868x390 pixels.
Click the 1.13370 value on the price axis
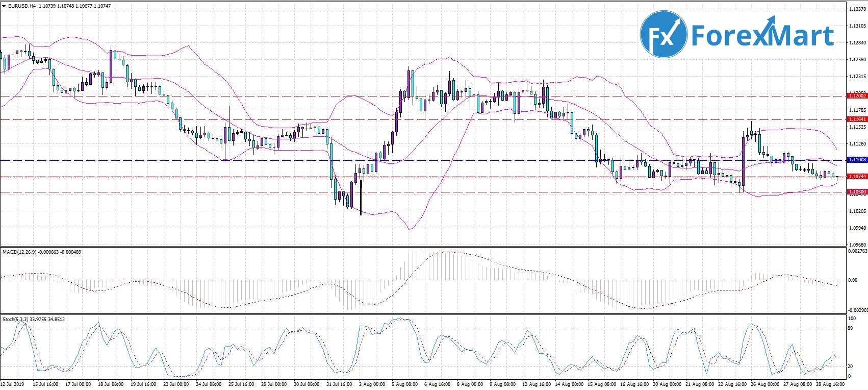coord(857,9)
